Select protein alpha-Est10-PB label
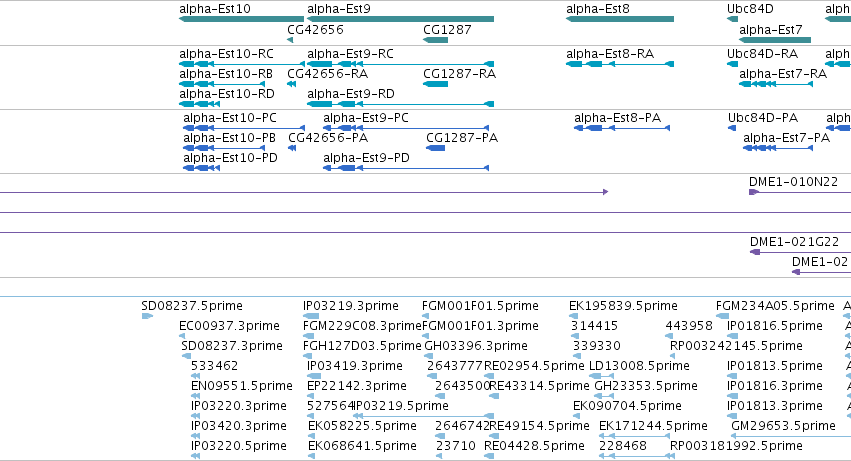Screen dimensions: 851x461 [x=229, y=138]
